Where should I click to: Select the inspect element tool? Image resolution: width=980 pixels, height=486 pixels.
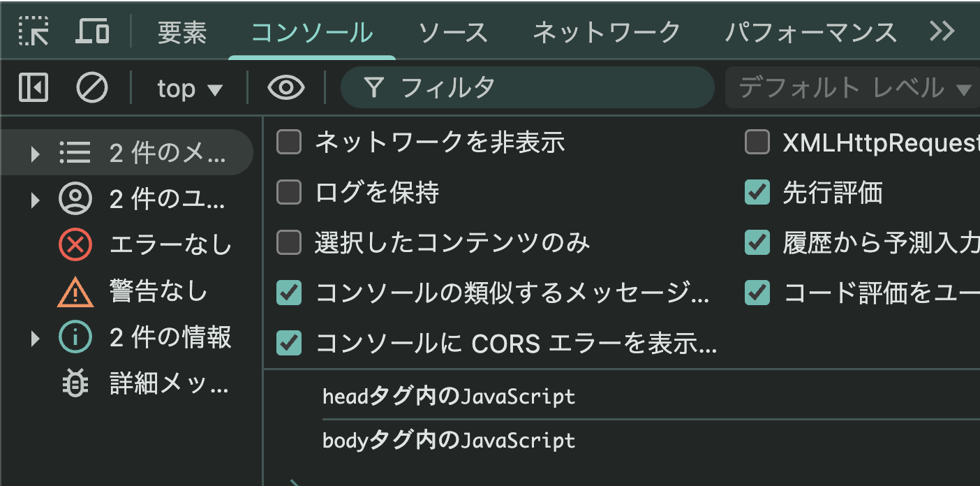point(32,31)
